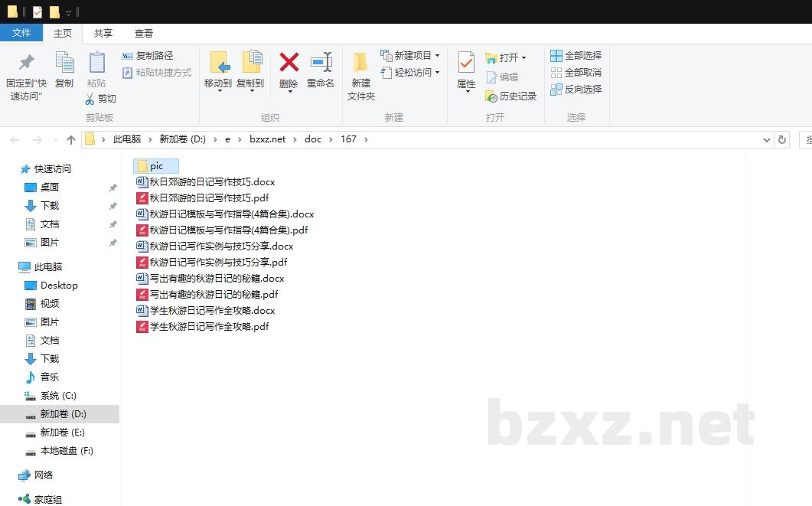Open the pic folder
The width and height of the screenshot is (812, 506).
[156, 166]
